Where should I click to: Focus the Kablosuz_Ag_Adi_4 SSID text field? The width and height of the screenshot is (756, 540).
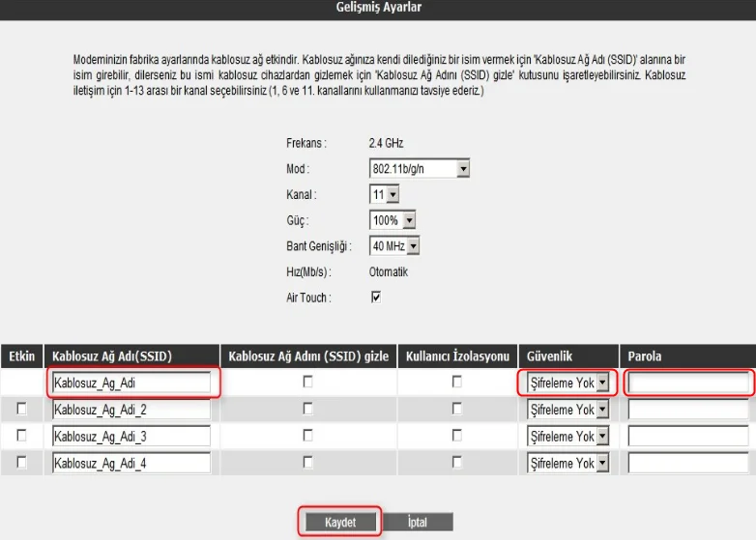click(131, 464)
